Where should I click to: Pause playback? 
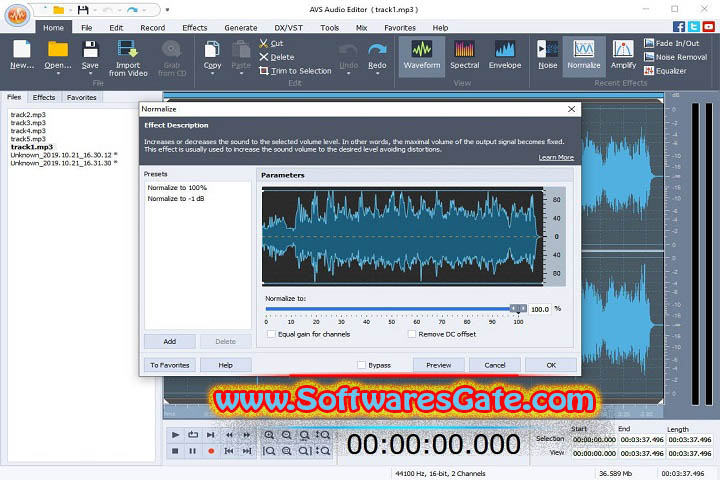point(193,451)
